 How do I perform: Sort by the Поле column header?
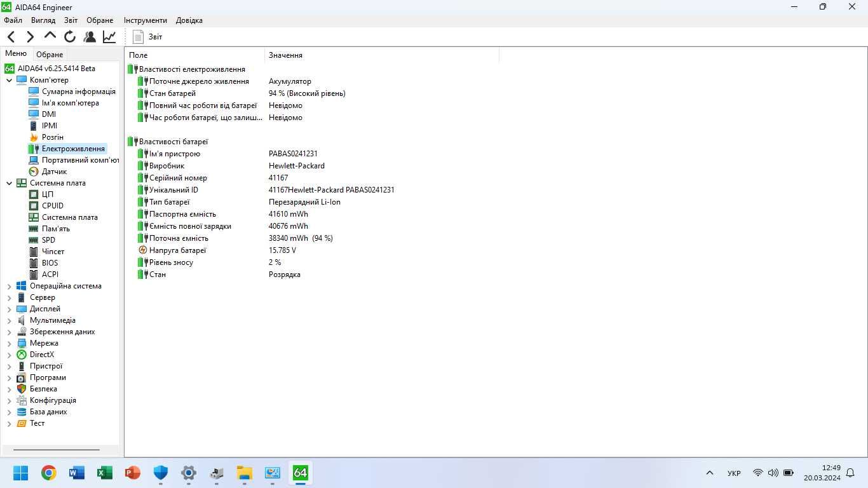click(x=194, y=55)
